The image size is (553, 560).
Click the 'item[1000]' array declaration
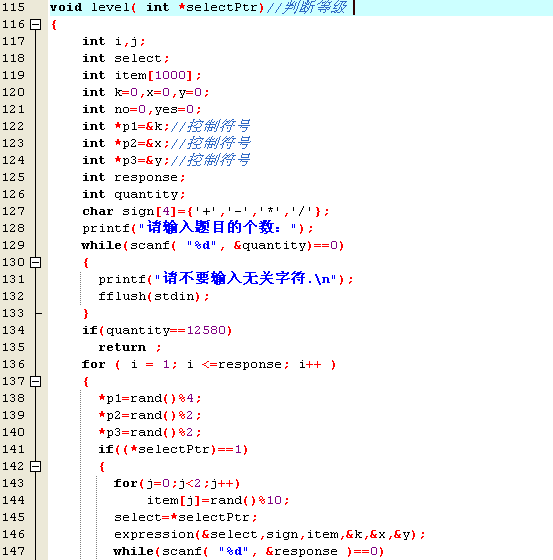pos(142,75)
